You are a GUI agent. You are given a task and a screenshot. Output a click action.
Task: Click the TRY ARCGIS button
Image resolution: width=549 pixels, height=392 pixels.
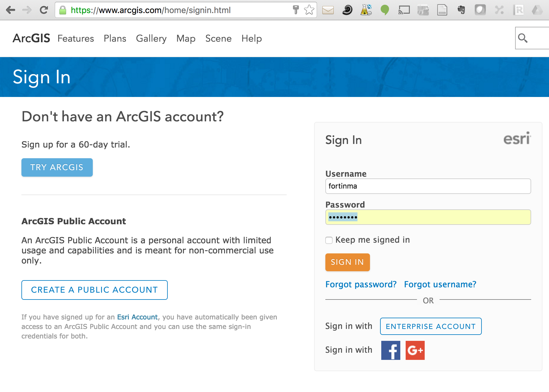click(57, 167)
